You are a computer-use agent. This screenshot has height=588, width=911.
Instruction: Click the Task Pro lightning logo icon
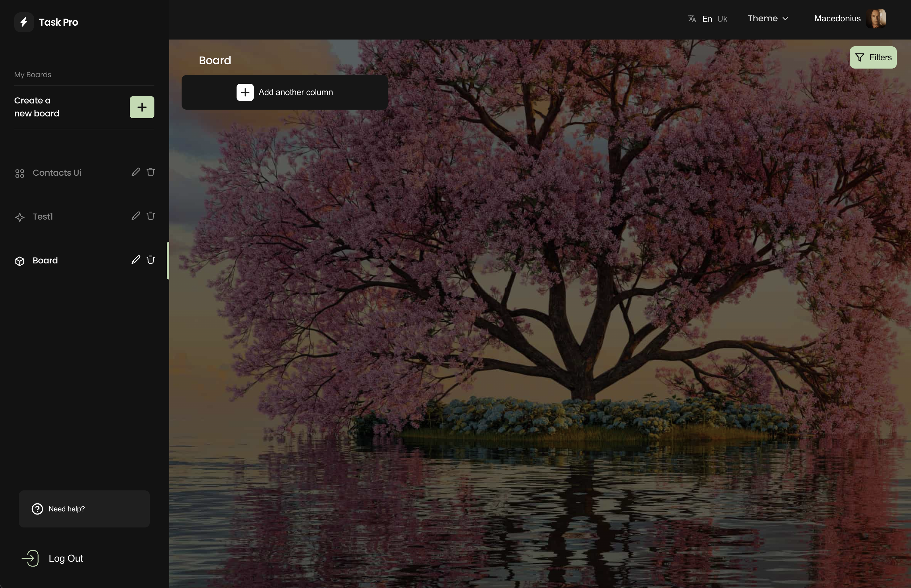pyautogui.click(x=24, y=22)
